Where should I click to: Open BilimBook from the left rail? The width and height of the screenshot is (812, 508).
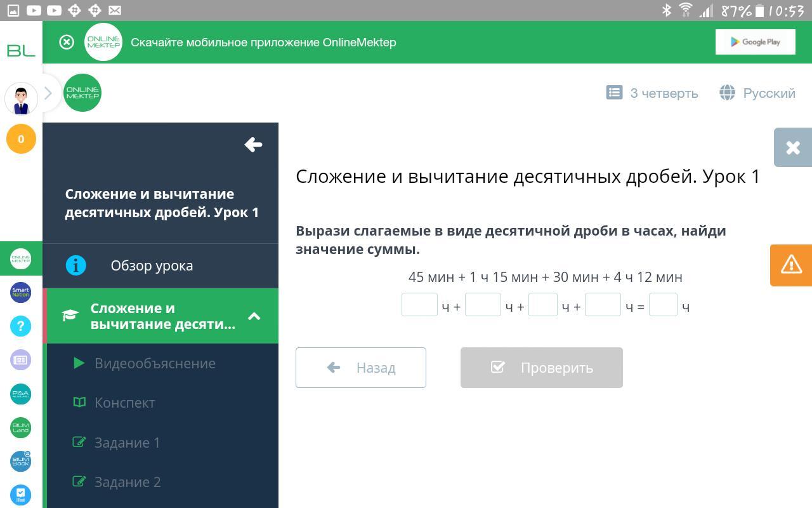click(x=21, y=461)
